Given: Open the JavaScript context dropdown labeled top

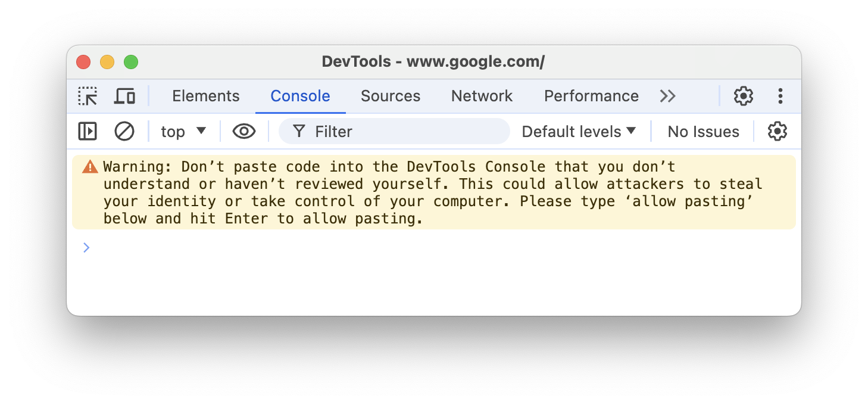Looking at the screenshot, I should click(183, 131).
